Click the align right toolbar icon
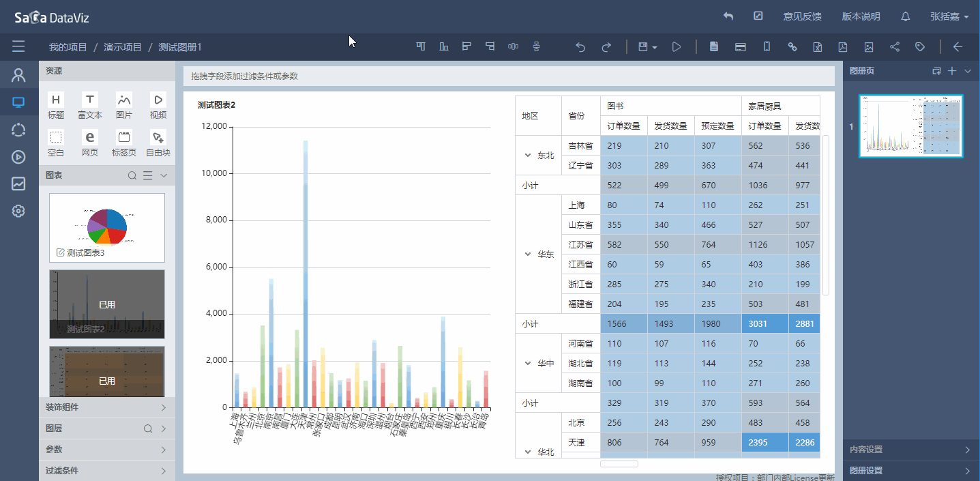The height and width of the screenshot is (481, 980). 490,46
